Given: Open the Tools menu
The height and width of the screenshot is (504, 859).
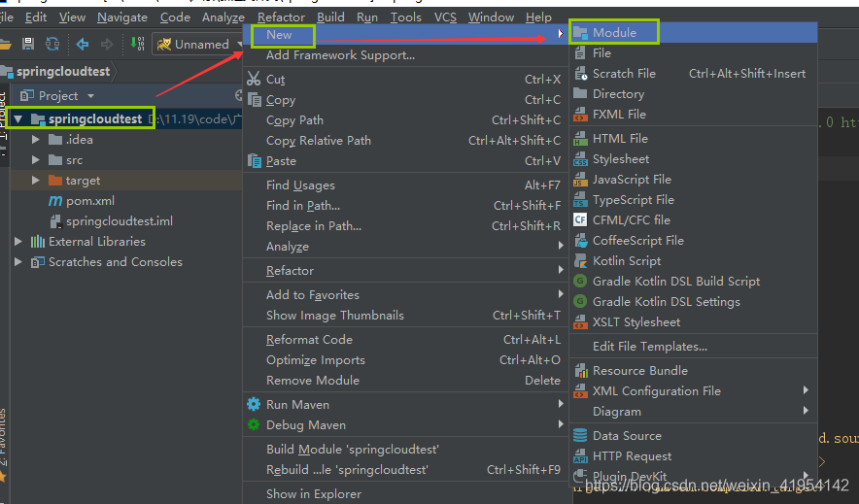Looking at the screenshot, I should click(406, 17).
